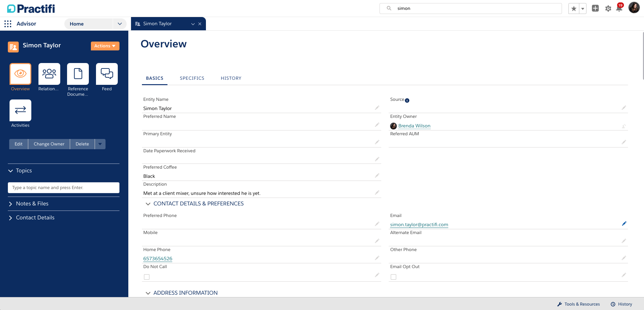Click the favorites star icon
Screen dimensions: 644x310
point(574,9)
